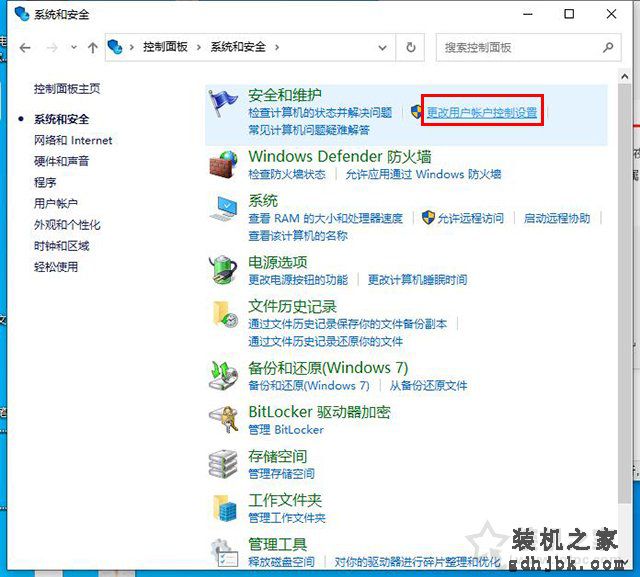The width and height of the screenshot is (640, 577).
Task: Select 时钟和区域 in the sidebar
Action: pyautogui.click(x=61, y=246)
